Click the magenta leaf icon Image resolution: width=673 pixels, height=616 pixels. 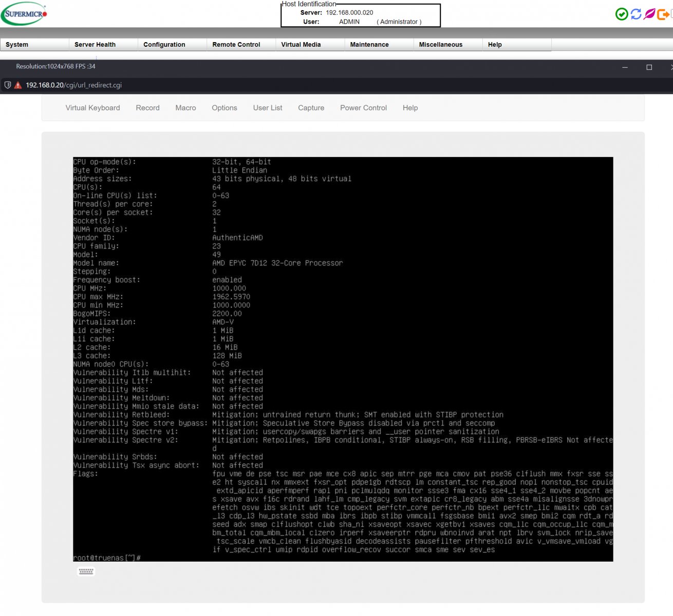click(649, 14)
